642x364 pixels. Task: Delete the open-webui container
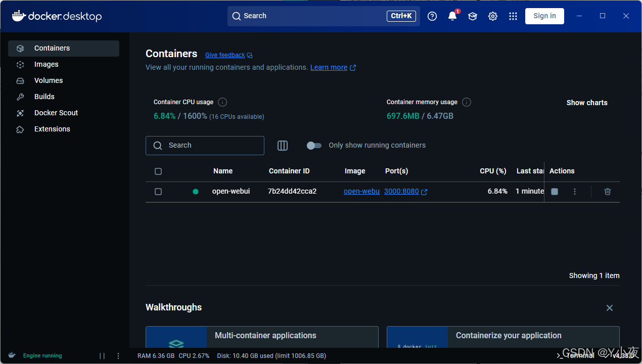pos(608,192)
